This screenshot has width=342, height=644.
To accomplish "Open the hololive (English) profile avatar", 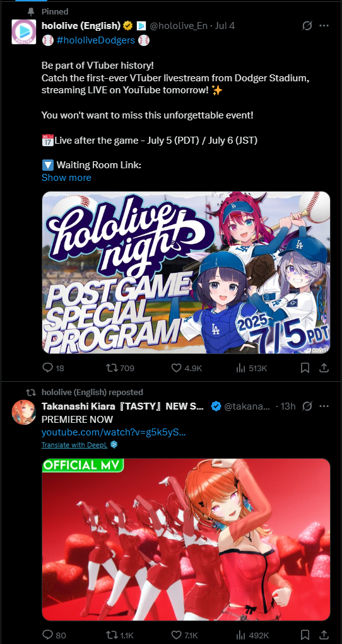I will click(23, 32).
